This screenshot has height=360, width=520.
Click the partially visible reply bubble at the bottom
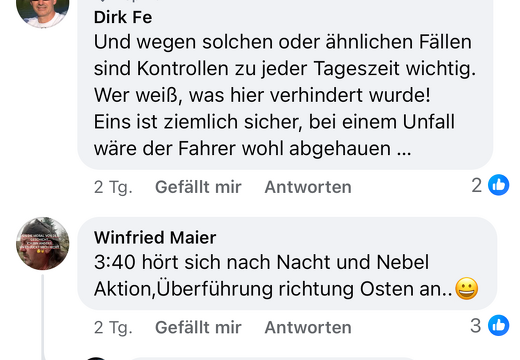(x=273, y=359)
